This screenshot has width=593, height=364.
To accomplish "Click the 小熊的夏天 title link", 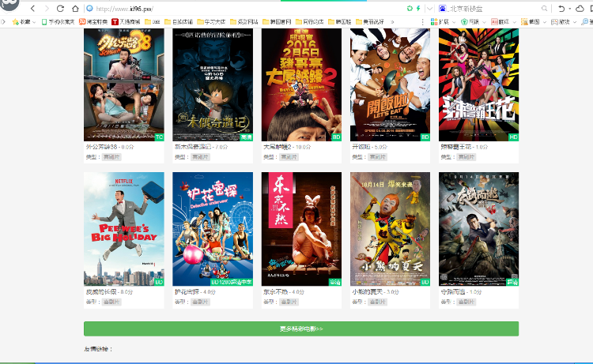I will (367, 292).
